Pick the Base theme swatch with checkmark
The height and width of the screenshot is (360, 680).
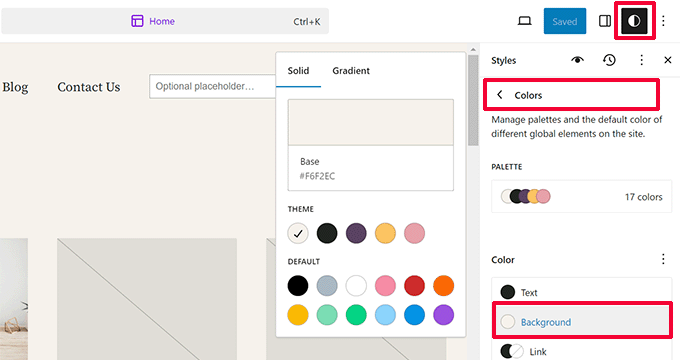pos(298,233)
